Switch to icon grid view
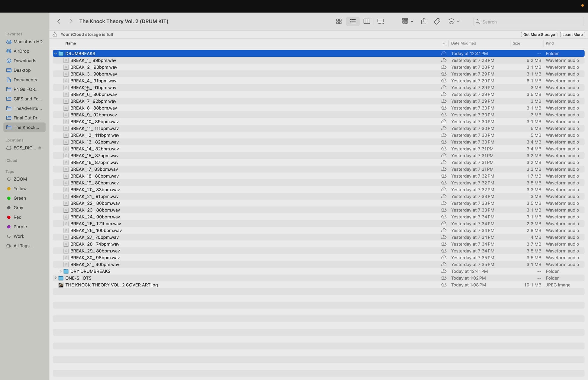Screen dimensions: 588x380 [x=339, y=21]
